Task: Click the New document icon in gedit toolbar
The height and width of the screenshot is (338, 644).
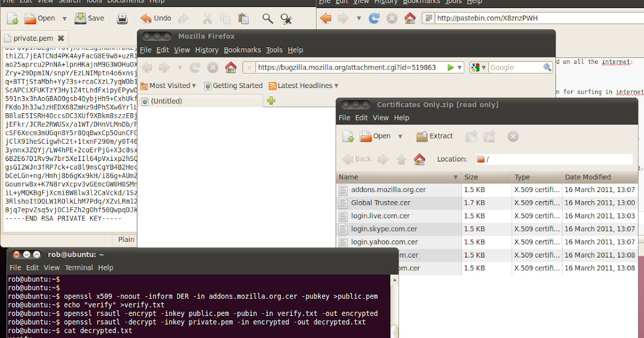Action: [12, 19]
